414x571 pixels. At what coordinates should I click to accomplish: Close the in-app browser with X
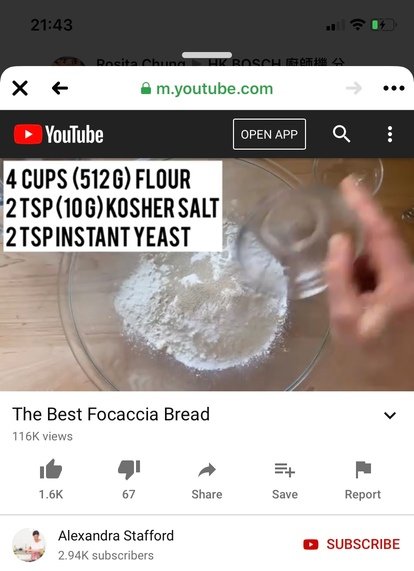20,88
